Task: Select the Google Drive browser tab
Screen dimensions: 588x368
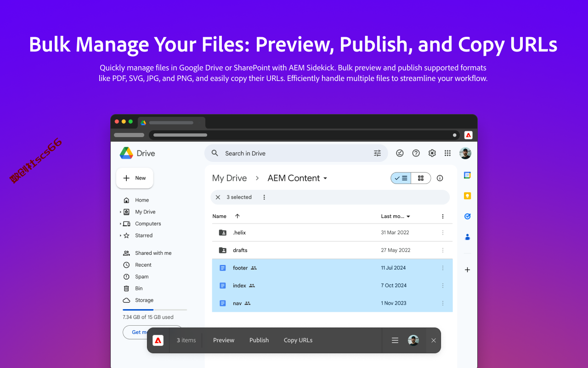Action: [171, 123]
